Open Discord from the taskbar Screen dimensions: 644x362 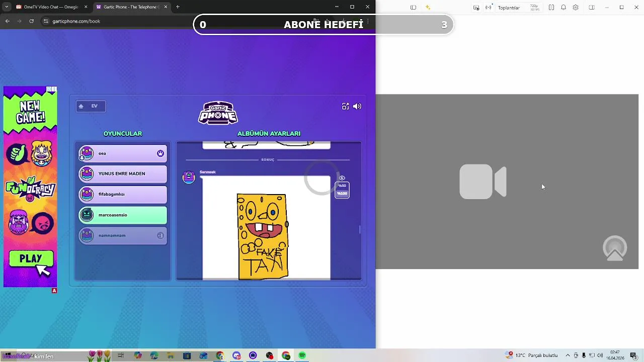(236, 355)
